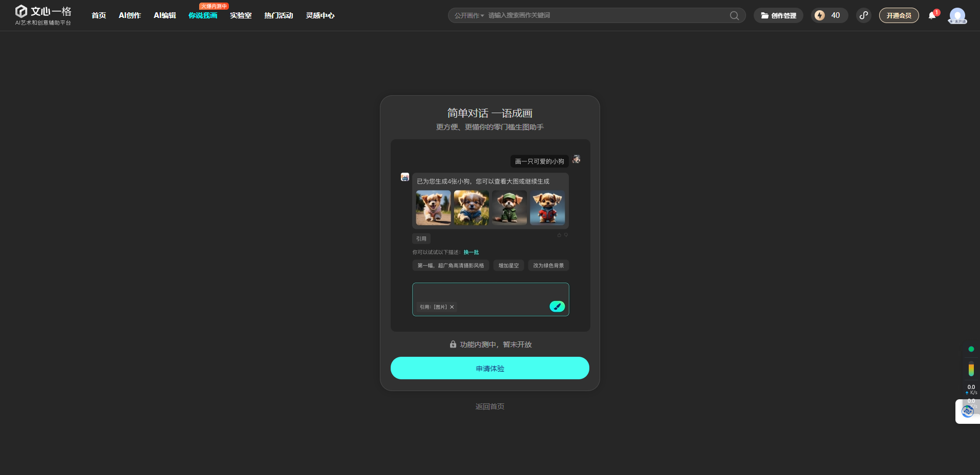Select the 增加星空 suggestion chip
This screenshot has width=980, height=475.
click(508, 266)
